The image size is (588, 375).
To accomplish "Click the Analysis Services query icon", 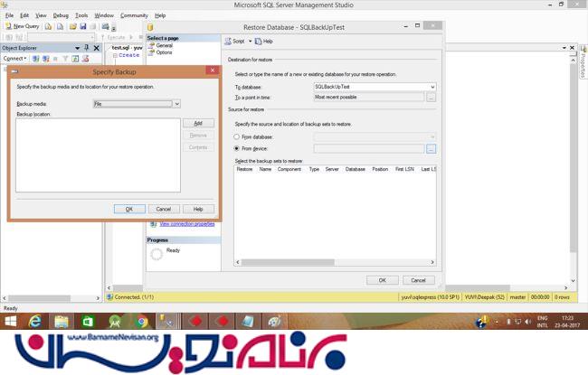I will click(60, 26).
